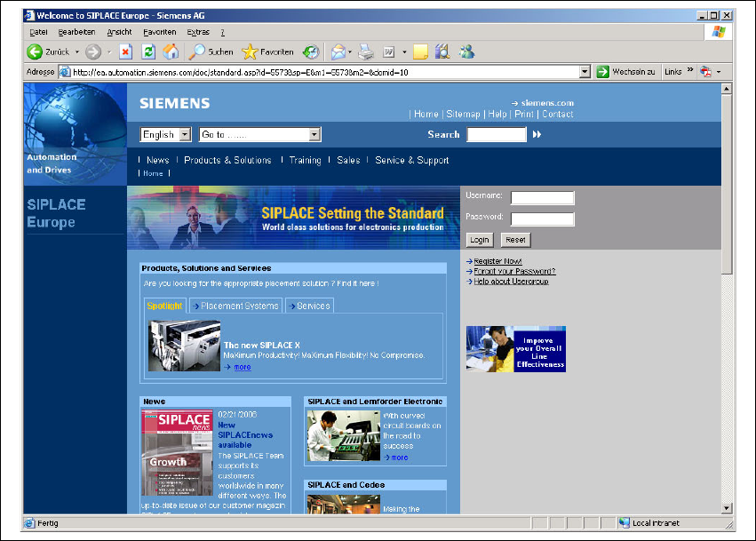756x541 pixels.
Task: Open Service & Support navigation item
Action: point(411,160)
